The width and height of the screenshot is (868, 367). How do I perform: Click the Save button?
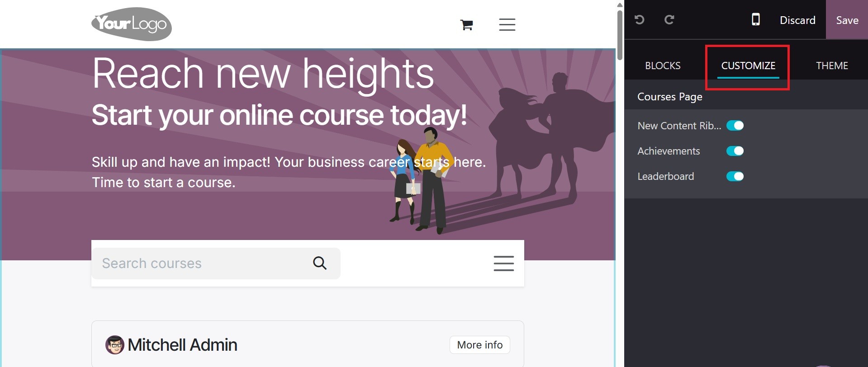847,20
